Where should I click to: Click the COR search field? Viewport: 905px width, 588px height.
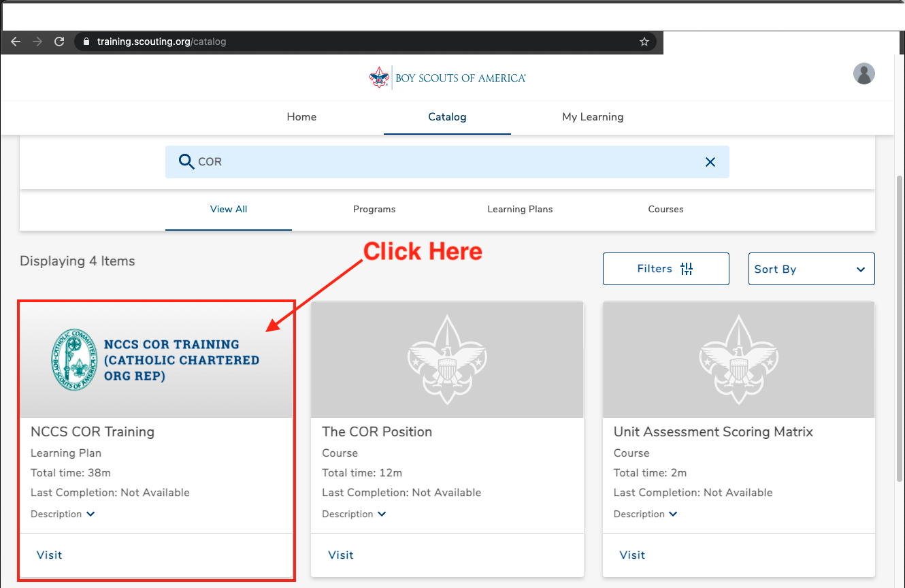point(447,162)
